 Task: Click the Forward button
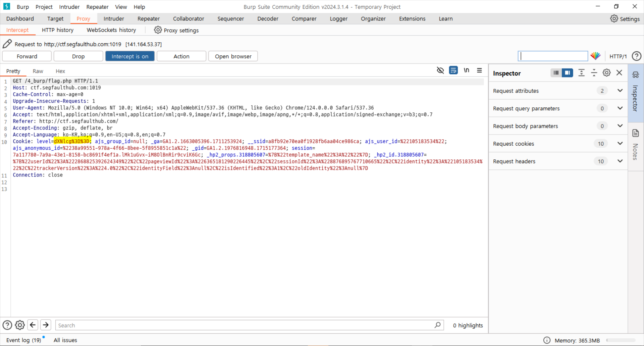coord(27,56)
